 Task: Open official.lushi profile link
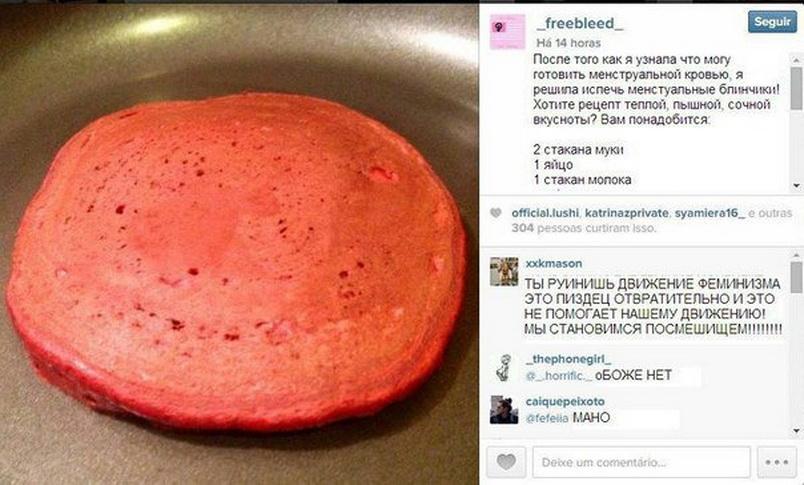[545, 213]
